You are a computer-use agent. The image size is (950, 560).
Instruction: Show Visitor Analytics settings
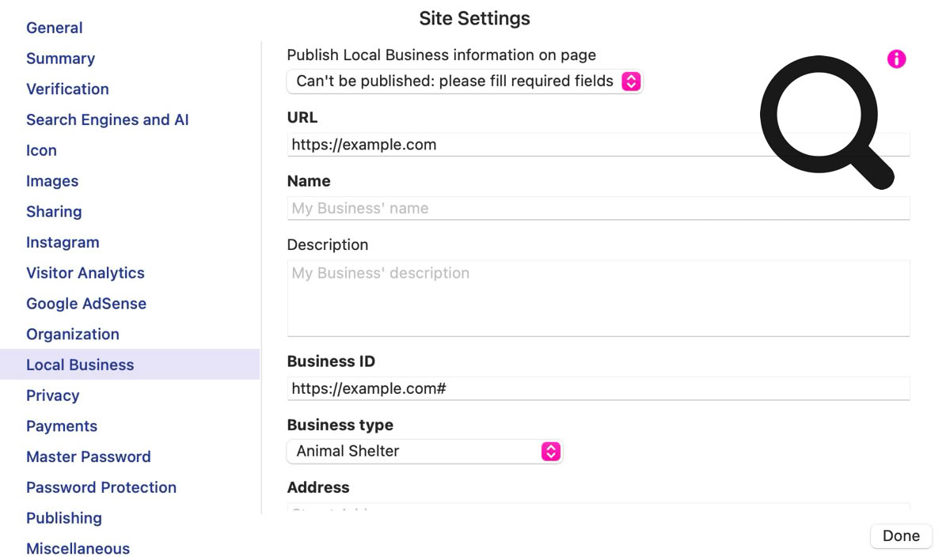pos(85,273)
